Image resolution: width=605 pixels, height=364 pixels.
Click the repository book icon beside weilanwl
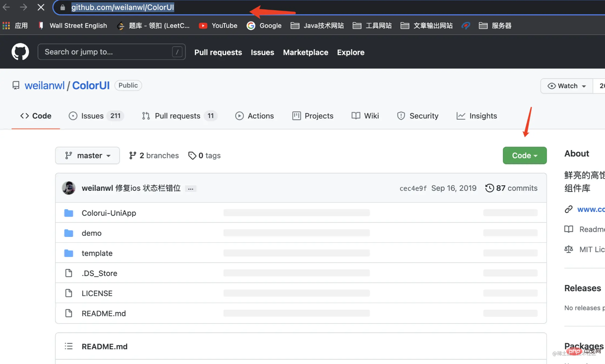click(16, 85)
